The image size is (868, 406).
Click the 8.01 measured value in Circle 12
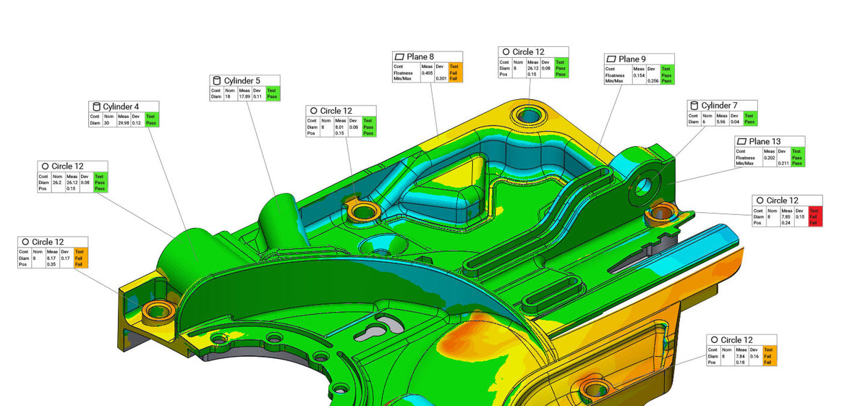(x=339, y=127)
